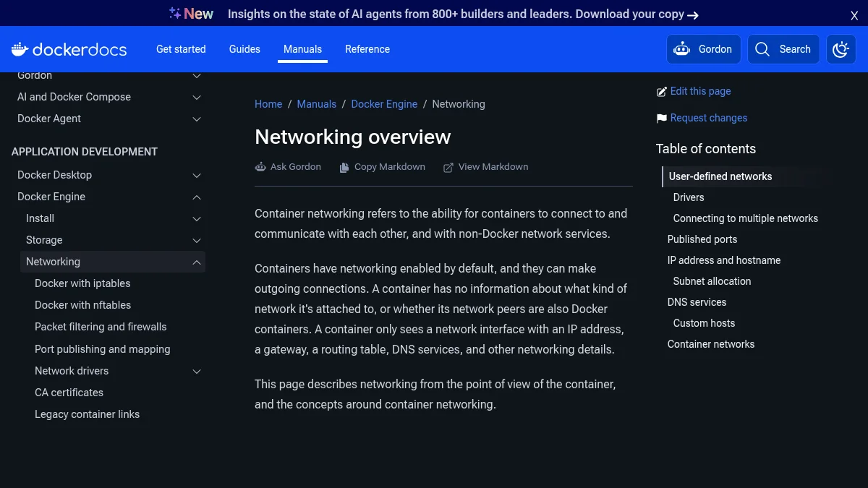Open Storage sidebar item
Viewport: 868px width, 488px height.
[x=44, y=240]
